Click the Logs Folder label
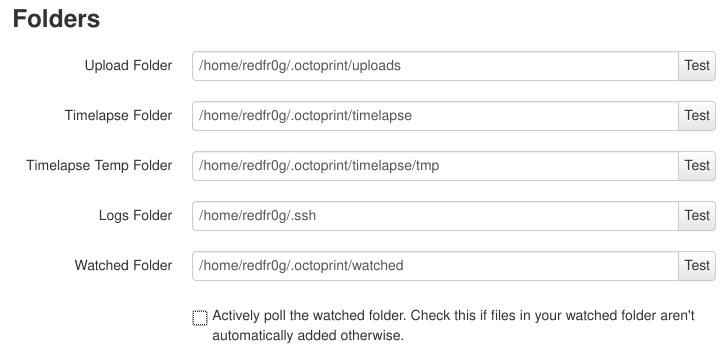This screenshot has width=726, height=362. (135, 216)
